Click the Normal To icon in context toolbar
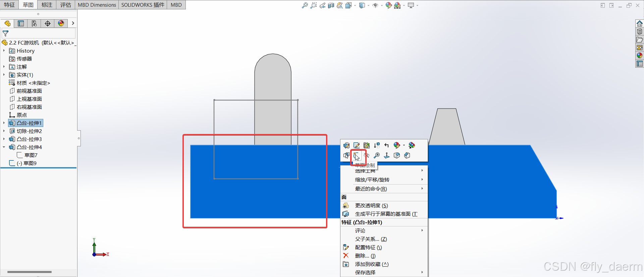The width and height of the screenshot is (644, 277). click(387, 155)
